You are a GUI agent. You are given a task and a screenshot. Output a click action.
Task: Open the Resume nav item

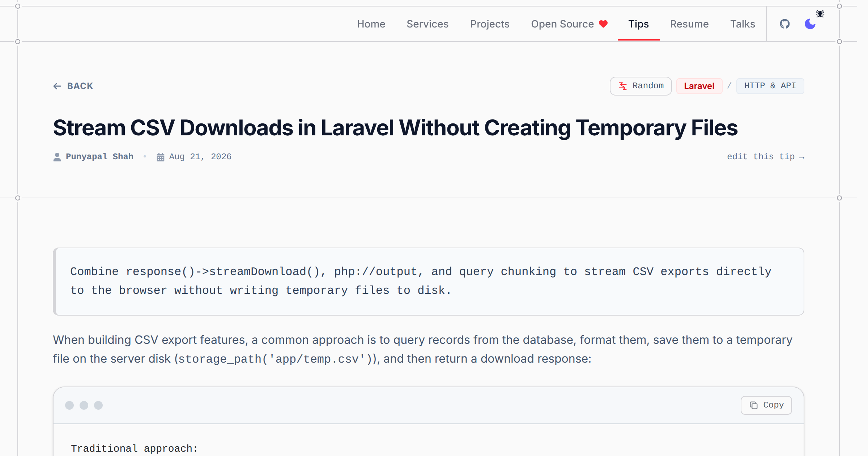click(689, 24)
